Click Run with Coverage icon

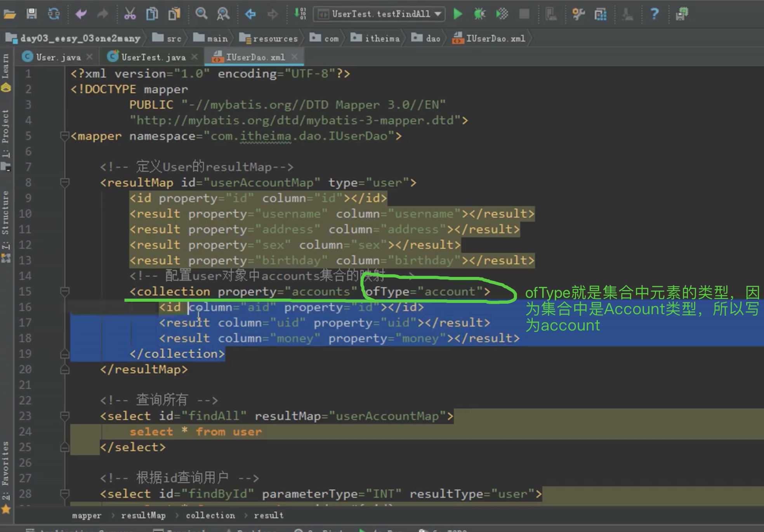(502, 14)
